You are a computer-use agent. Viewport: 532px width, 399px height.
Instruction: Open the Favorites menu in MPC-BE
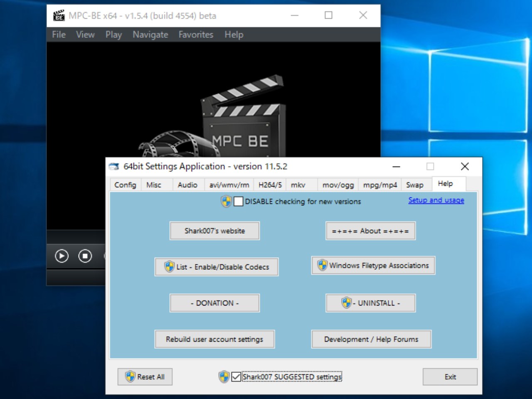coord(196,34)
